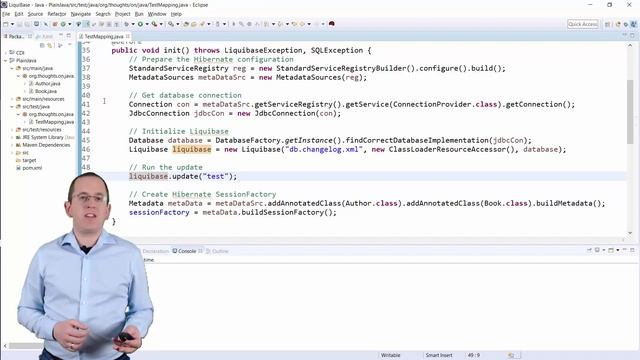
Task: Select TestMapping.java in Package Explorer
Action: [x=51, y=122]
